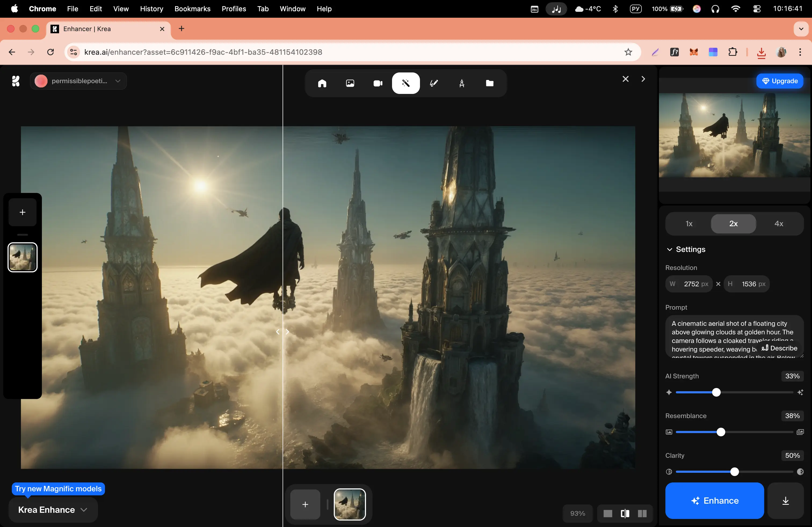Switch to side-by-side compare view
Image resolution: width=812 pixels, height=527 pixels.
[642, 513]
